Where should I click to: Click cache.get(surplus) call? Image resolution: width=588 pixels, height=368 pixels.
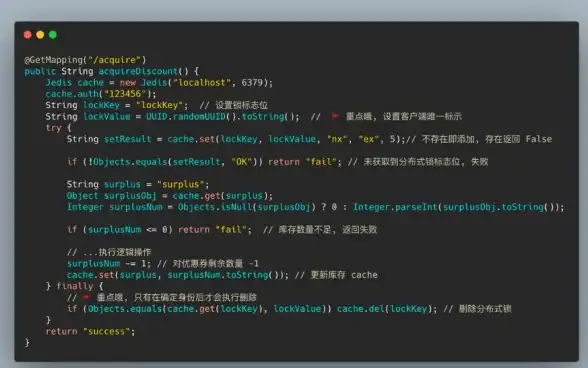click(x=220, y=195)
